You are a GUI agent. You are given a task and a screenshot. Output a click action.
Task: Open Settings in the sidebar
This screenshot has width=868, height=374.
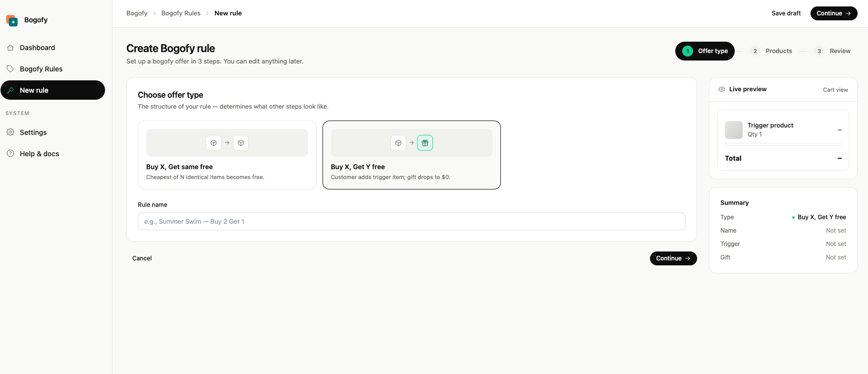pos(53,132)
